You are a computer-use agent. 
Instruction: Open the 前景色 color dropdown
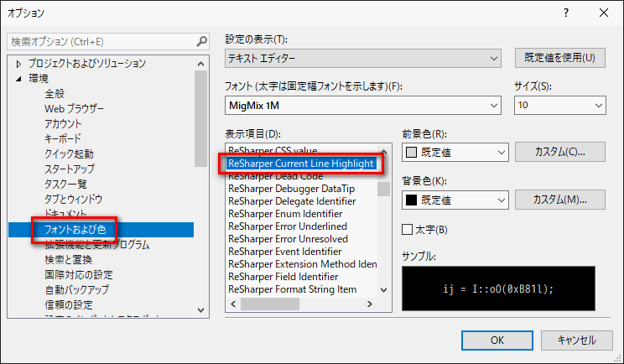[455, 153]
